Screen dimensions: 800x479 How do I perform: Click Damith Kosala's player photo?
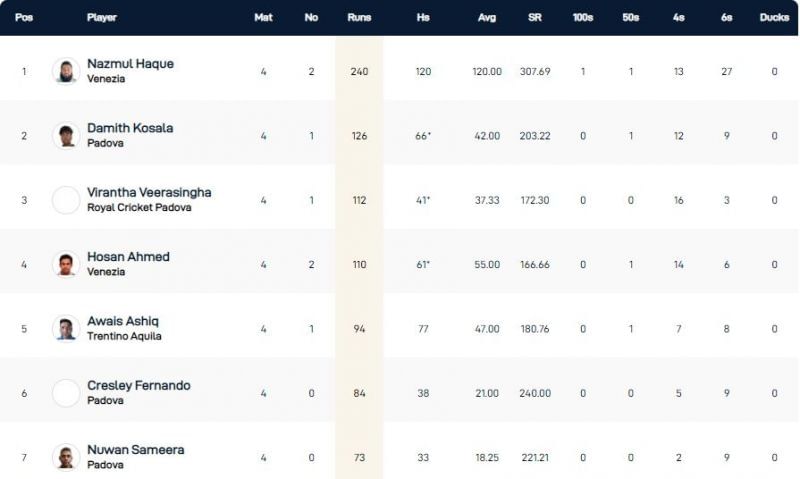pyautogui.click(x=66, y=136)
